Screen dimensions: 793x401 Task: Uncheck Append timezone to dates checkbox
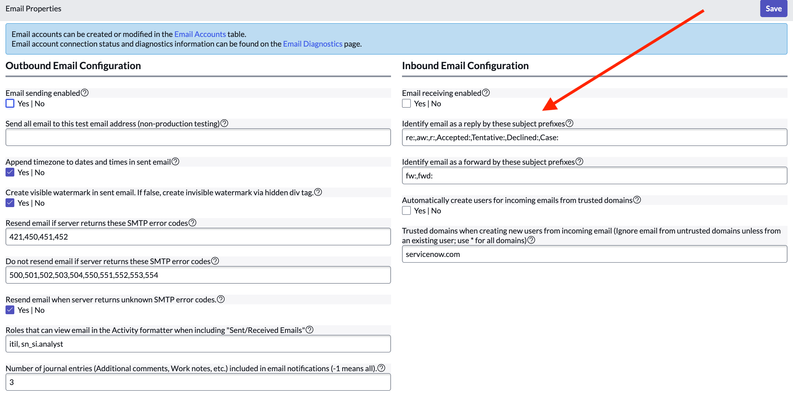coord(10,172)
